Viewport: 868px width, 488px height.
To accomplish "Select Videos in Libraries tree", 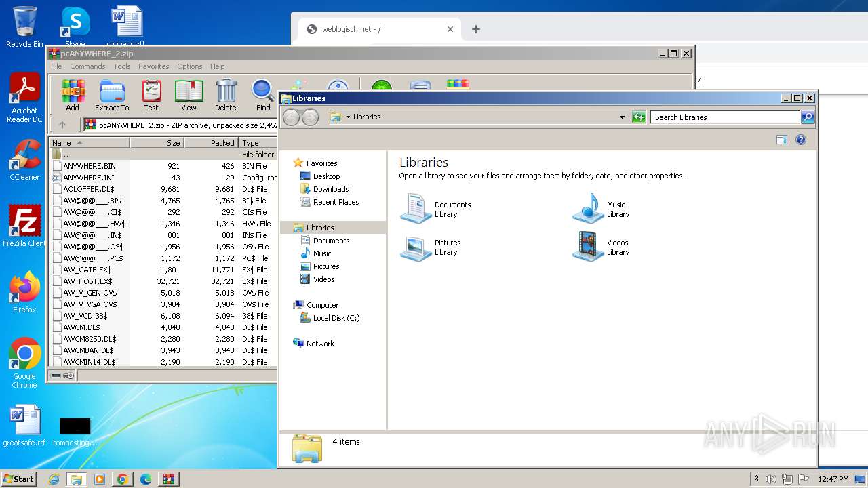I will 323,279.
